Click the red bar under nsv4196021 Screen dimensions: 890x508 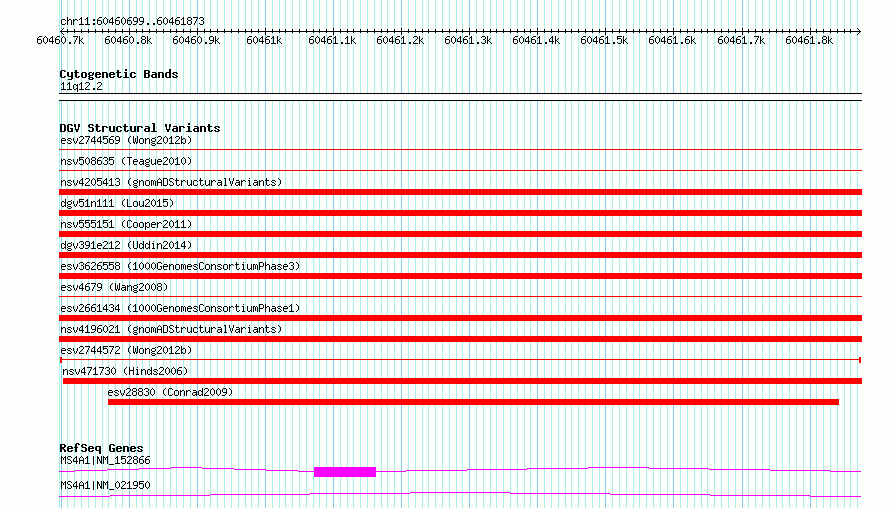click(x=460, y=339)
